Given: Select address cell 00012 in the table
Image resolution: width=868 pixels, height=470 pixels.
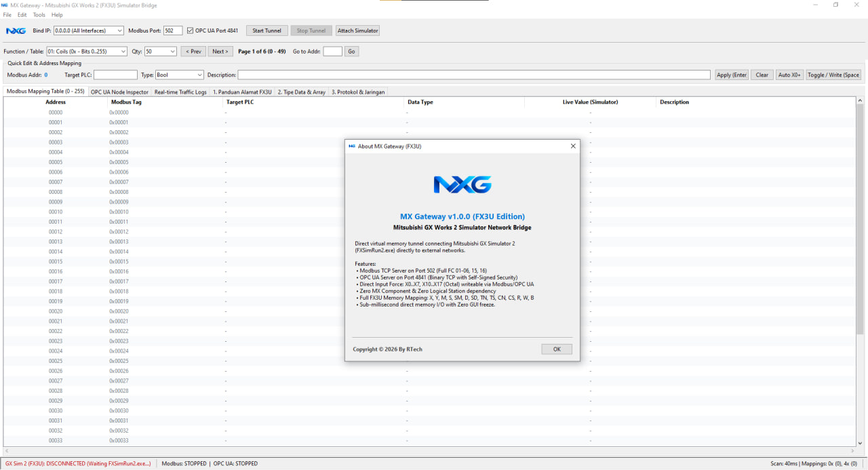Looking at the screenshot, I should [x=56, y=232].
